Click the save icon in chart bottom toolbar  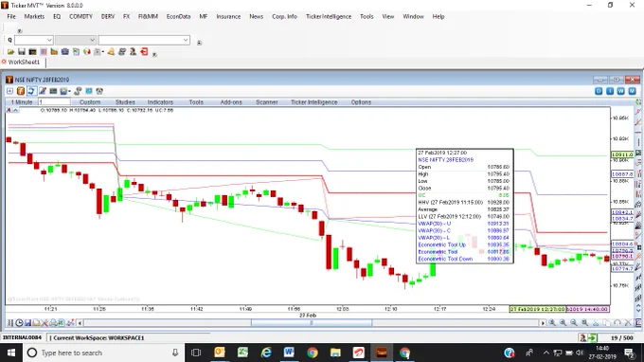pyautogui.click(x=27, y=323)
